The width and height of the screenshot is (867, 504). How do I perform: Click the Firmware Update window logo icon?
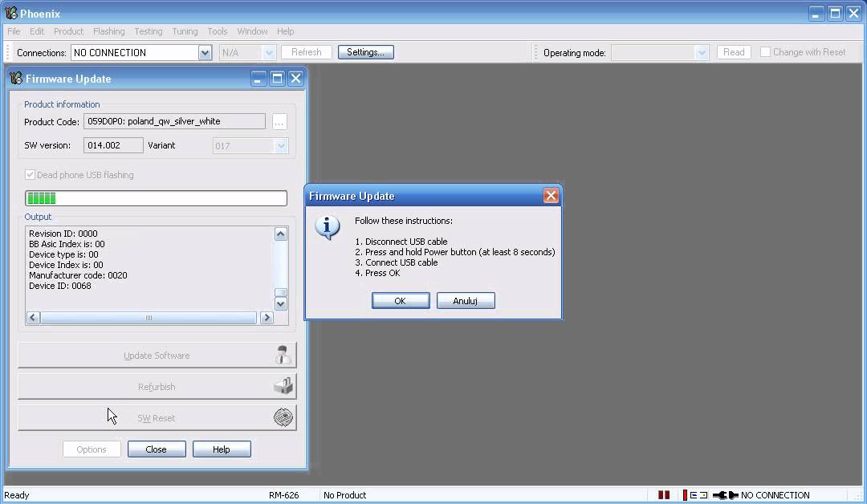point(16,79)
